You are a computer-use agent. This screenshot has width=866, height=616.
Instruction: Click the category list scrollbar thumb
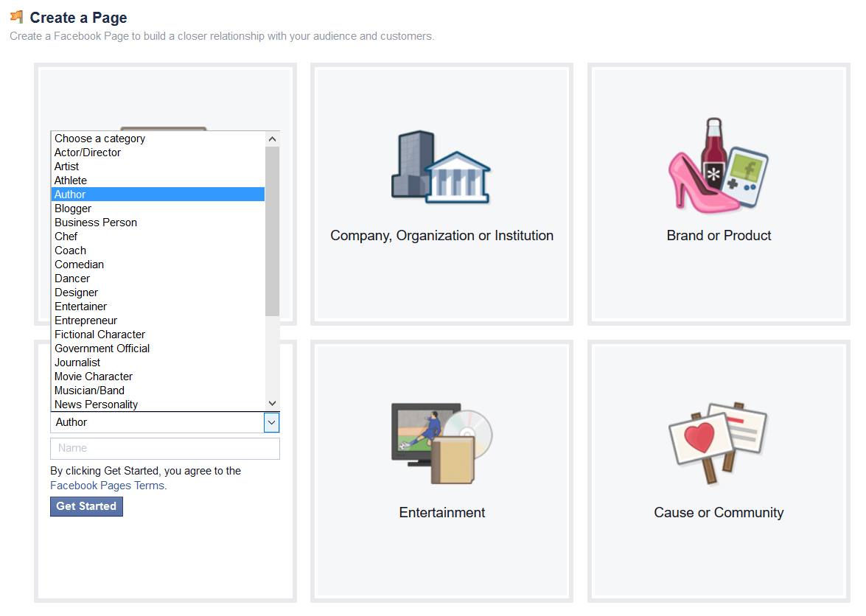(272, 231)
